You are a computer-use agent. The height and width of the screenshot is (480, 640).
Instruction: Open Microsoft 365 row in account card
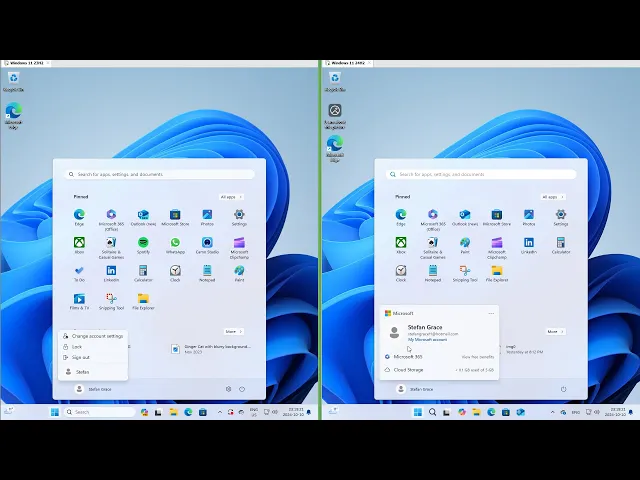[x=439, y=357]
